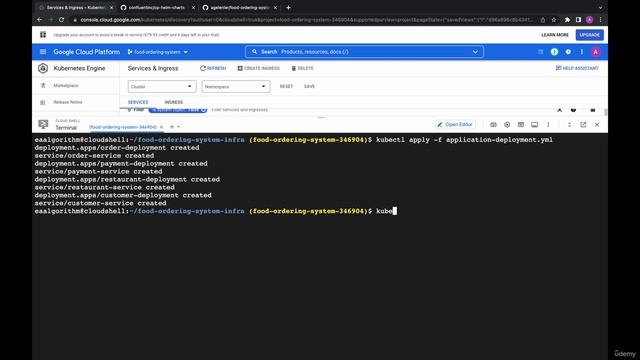Screen dimensions: 640x360
Task: Focus the Search products and resources field
Action: (x=364, y=52)
